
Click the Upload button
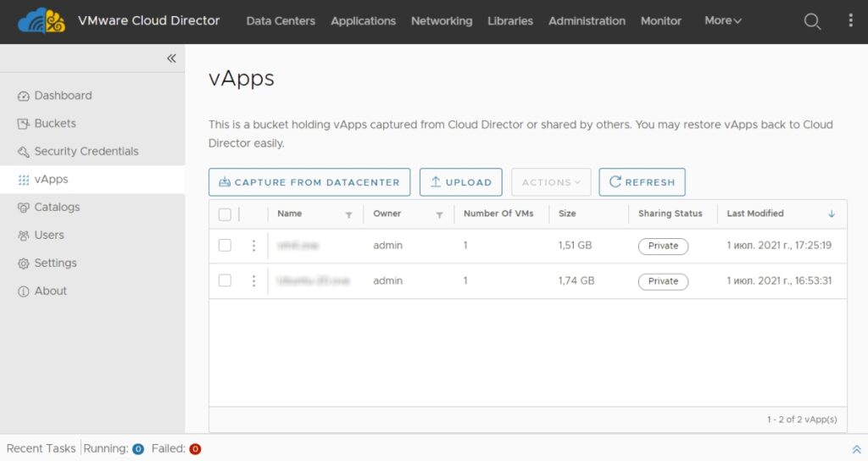pos(460,182)
